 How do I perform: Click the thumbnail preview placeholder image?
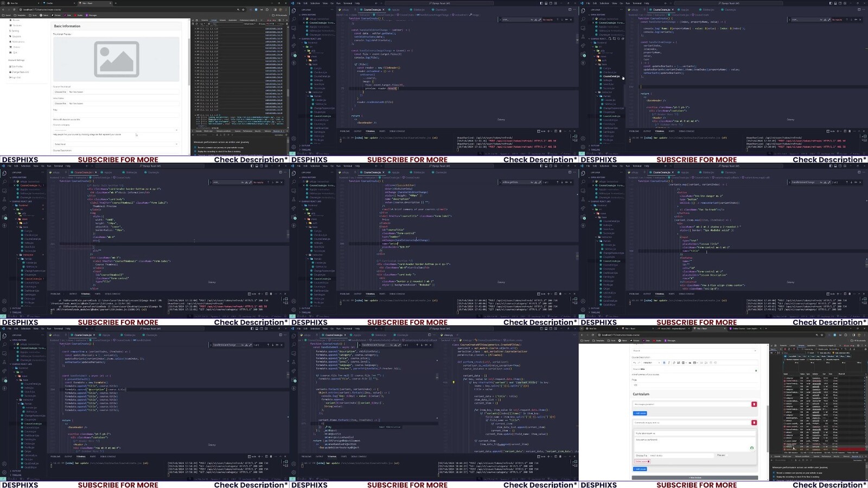pyautogui.click(x=116, y=59)
